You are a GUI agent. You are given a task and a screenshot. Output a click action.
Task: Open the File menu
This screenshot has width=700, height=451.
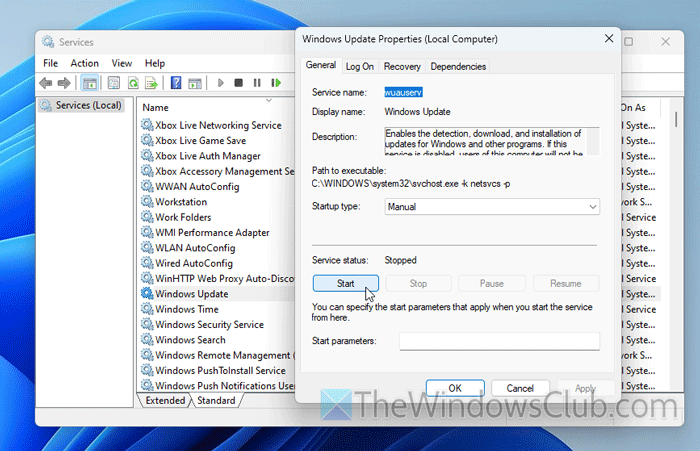click(50, 63)
